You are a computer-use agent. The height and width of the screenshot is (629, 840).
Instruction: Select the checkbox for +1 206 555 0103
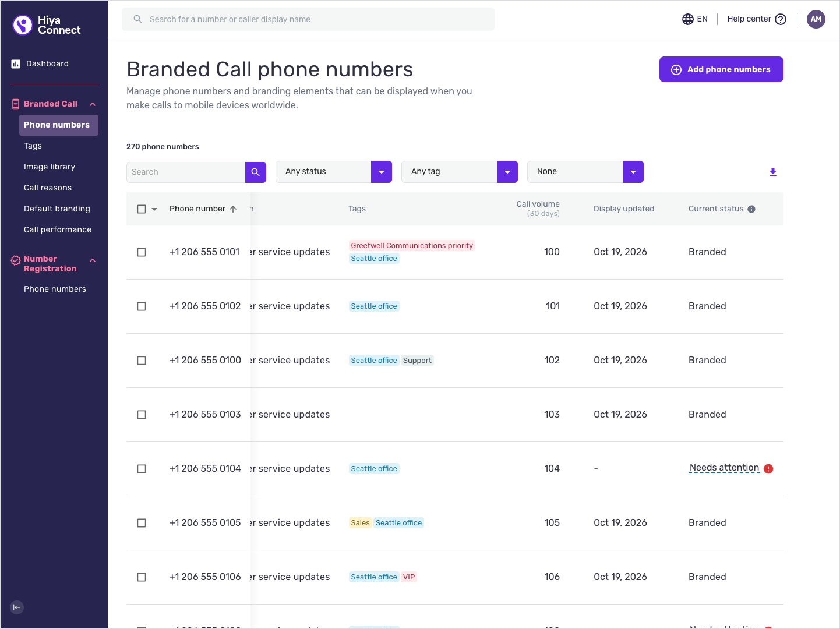(x=142, y=415)
